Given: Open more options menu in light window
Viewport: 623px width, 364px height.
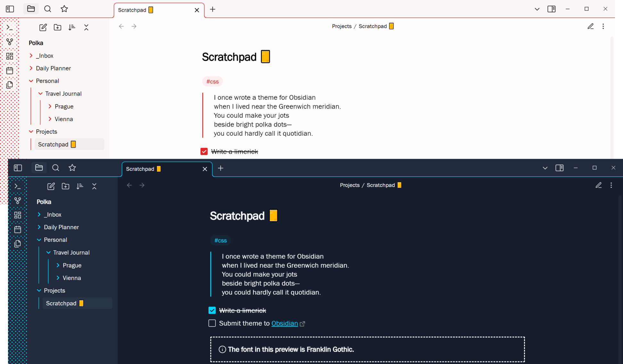Looking at the screenshot, I should pyautogui.click(x=603, y=26).
